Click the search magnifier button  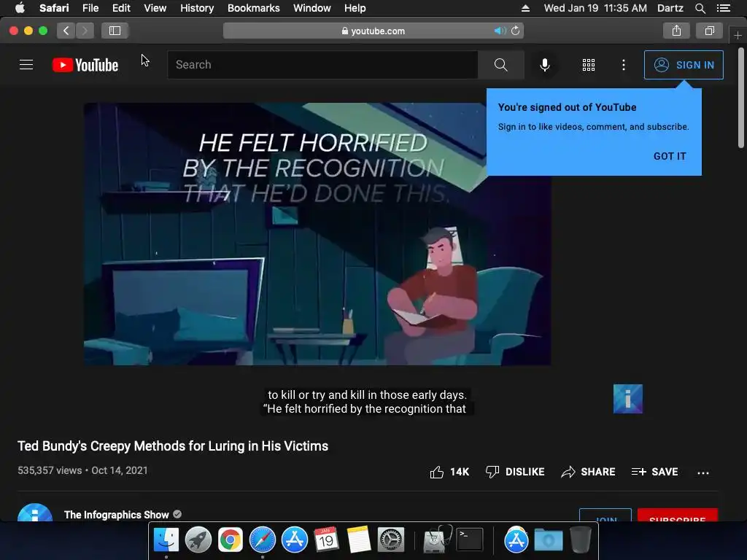pyautogui.click(x=500, y=65)
